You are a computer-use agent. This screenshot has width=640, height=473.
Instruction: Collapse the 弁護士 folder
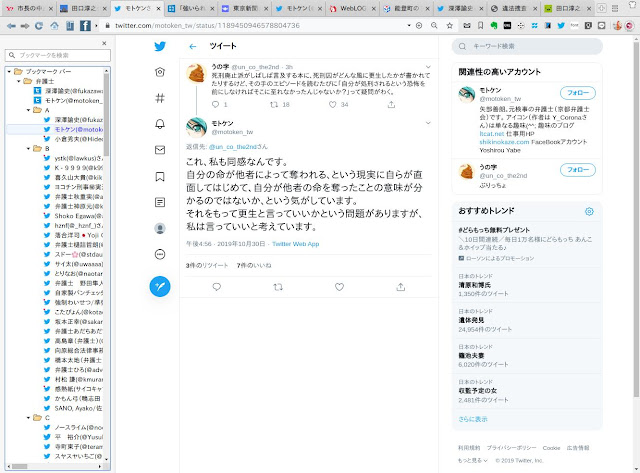(x=19, y=81)
